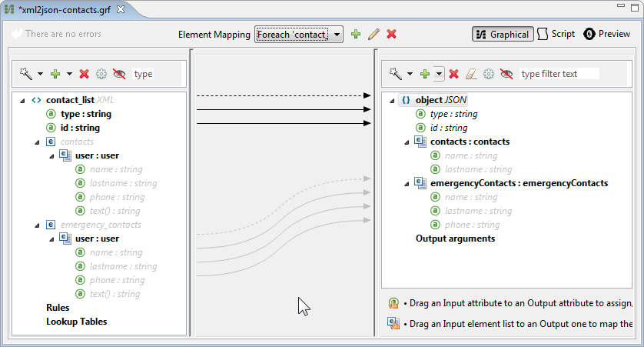
Task: Click the output panel red delete icon
Action: click(x=453, y=74)
